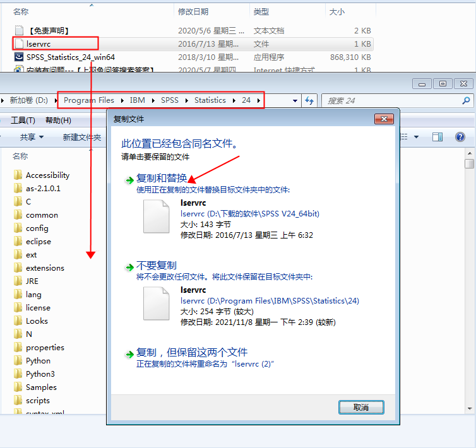
Task: Click scrollbar up arrow in folder list
Action: click(470, 153)
